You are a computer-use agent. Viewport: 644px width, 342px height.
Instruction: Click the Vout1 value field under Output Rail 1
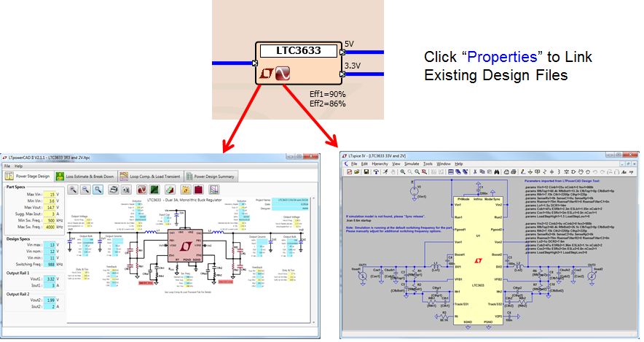(50, 279)
